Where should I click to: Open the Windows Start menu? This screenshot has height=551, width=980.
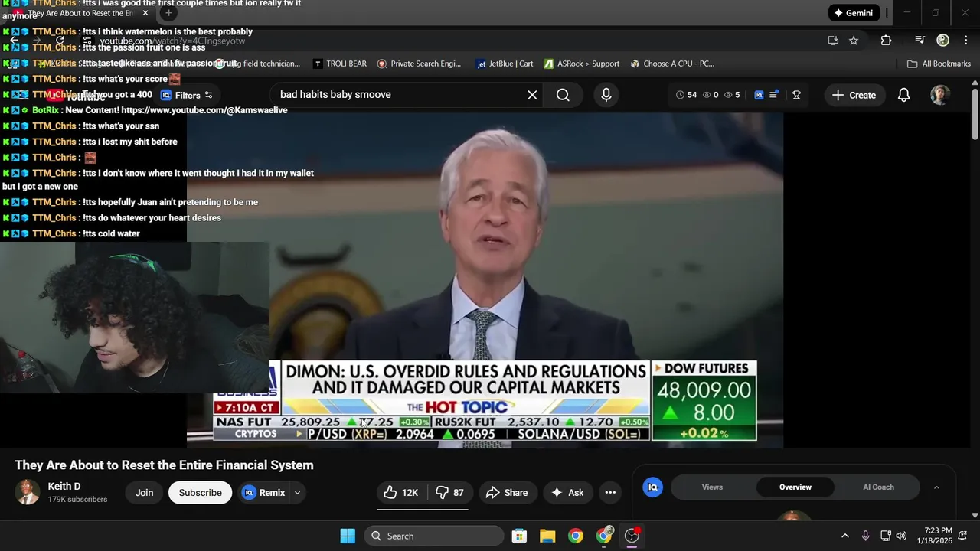[348, 536]
